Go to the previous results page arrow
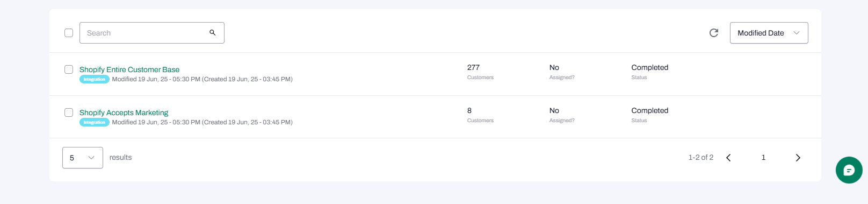This screenshot has width=868, height=204. 728,158
